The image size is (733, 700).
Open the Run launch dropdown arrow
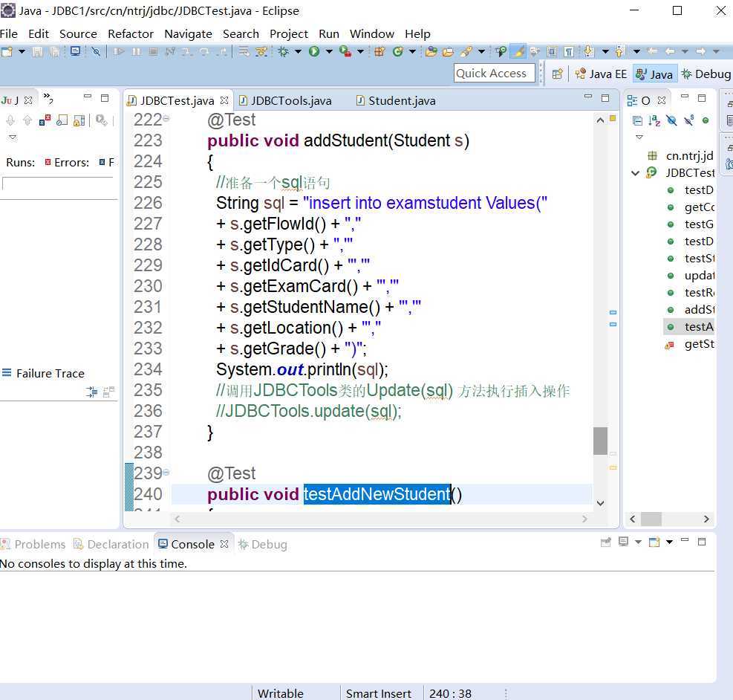[x=329, y=51]
